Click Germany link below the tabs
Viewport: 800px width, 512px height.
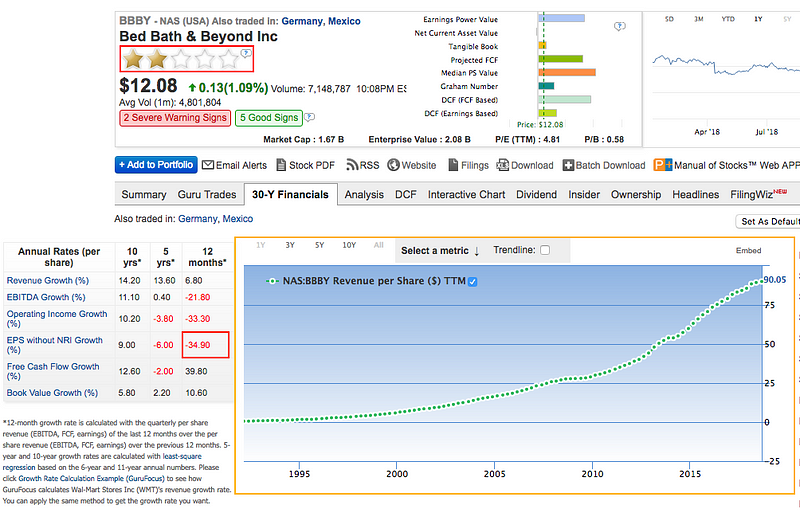(x=198, y=219)
